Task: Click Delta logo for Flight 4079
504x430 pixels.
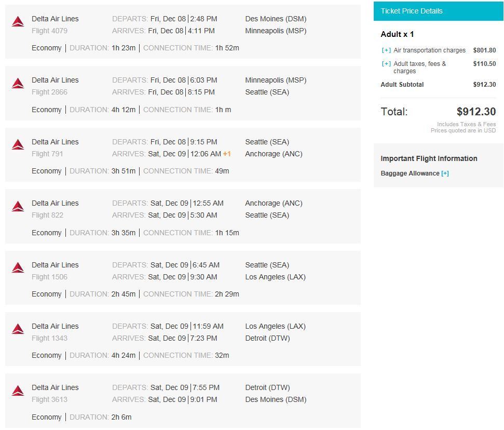Action: click(18, 21)
